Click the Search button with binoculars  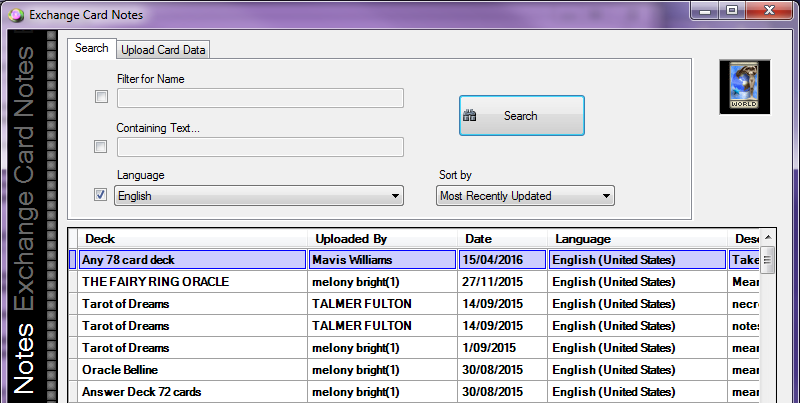pyautogui.click(x=521, y=116)
